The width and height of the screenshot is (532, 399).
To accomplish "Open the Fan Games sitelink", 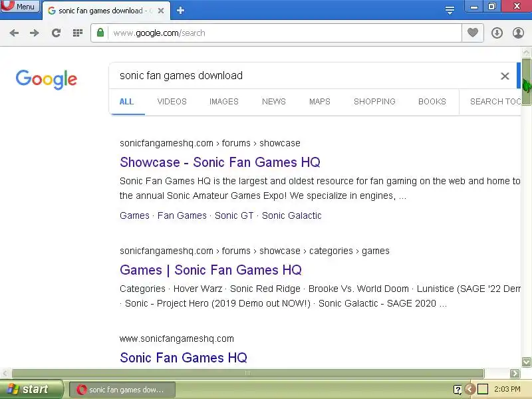I will [x=182, y=215].
